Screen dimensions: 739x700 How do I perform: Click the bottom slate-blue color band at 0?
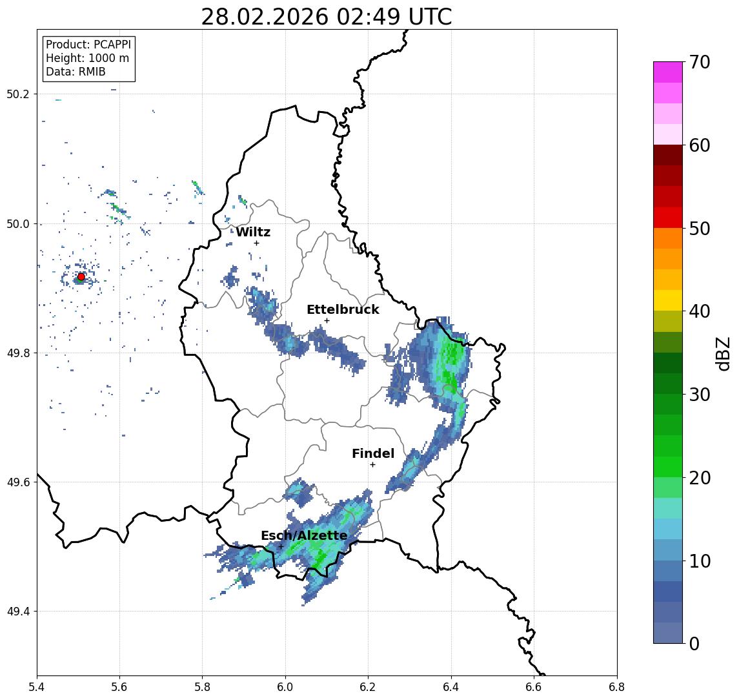click(x=668, y=633)
